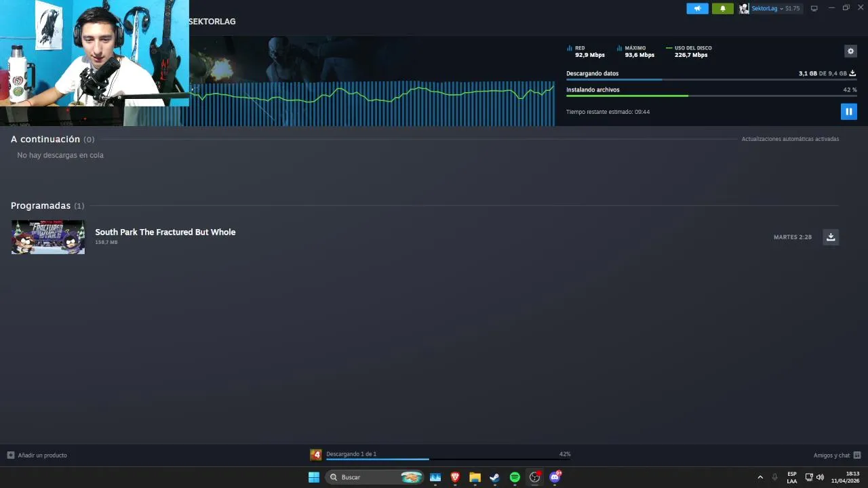The height and width of the screenshot is (488, 868).
Task: Open Brave browser from taskbar
Action: 455,477
